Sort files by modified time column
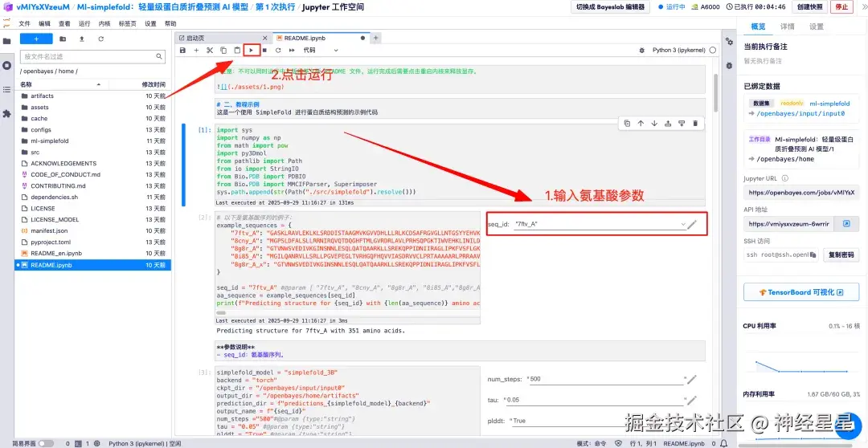Image resolution: width=868 pixels, height=448 pixels. click(154, 84)
